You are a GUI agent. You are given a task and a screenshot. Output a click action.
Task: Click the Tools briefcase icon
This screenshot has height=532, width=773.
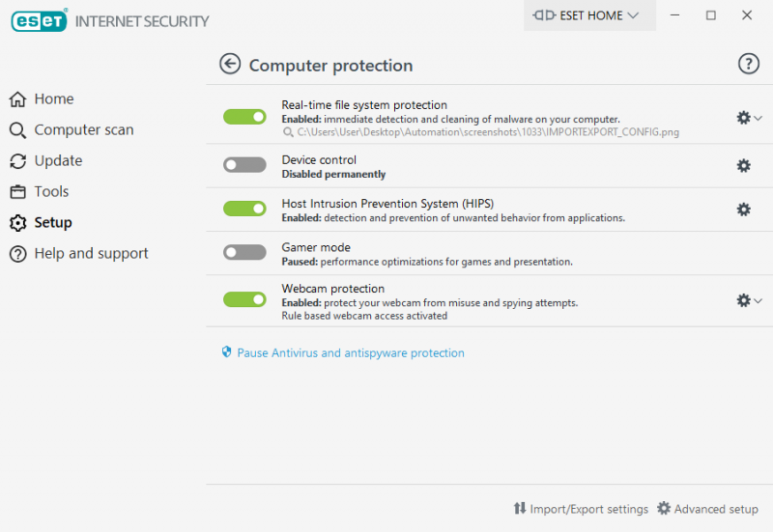coord(17,192)
